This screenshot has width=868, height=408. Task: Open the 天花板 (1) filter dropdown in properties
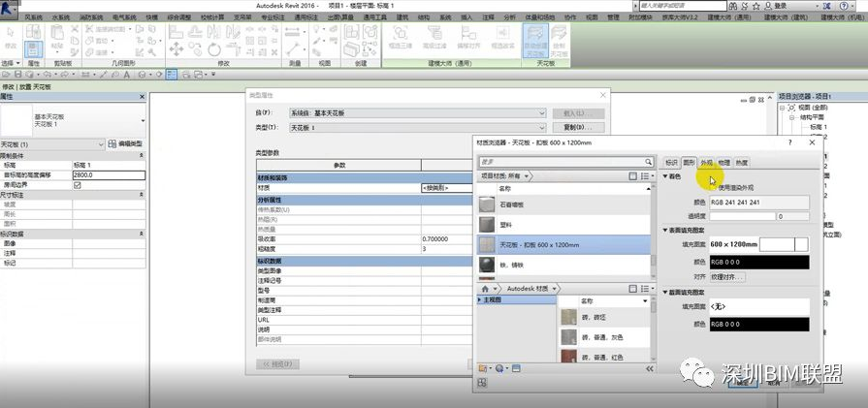pos(52,144)
